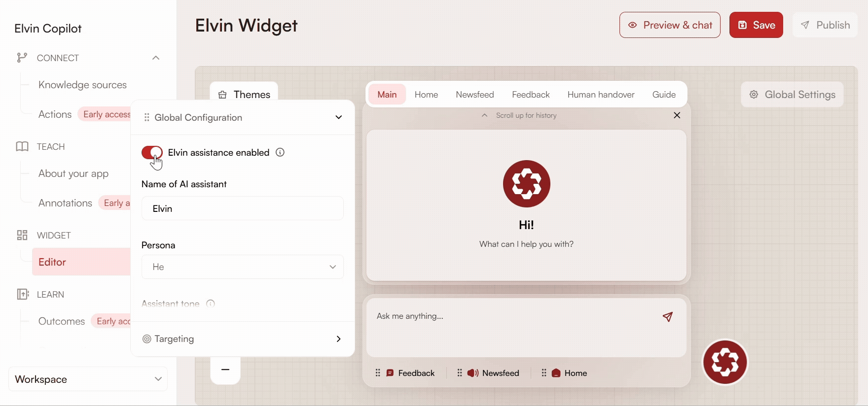Close the chat widget preview panel
Screen dimensions: 868x406
tap(677, 115)
